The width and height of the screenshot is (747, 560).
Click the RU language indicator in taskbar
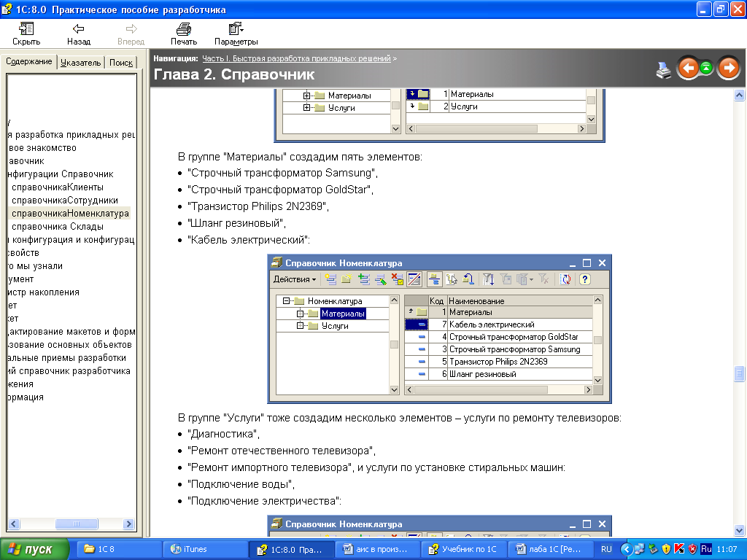[x=606, y=549]
